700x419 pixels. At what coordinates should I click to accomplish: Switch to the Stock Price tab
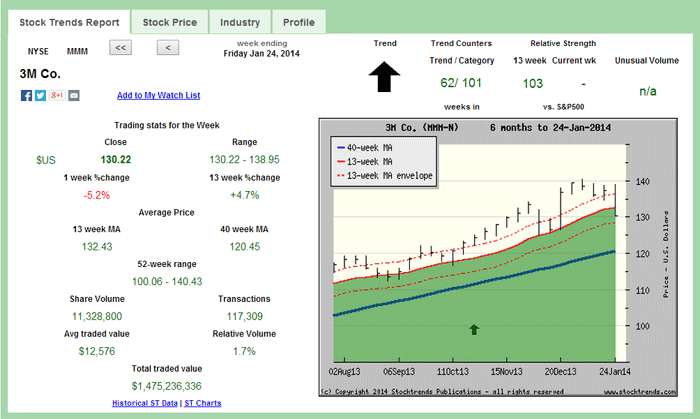point(170,22)
